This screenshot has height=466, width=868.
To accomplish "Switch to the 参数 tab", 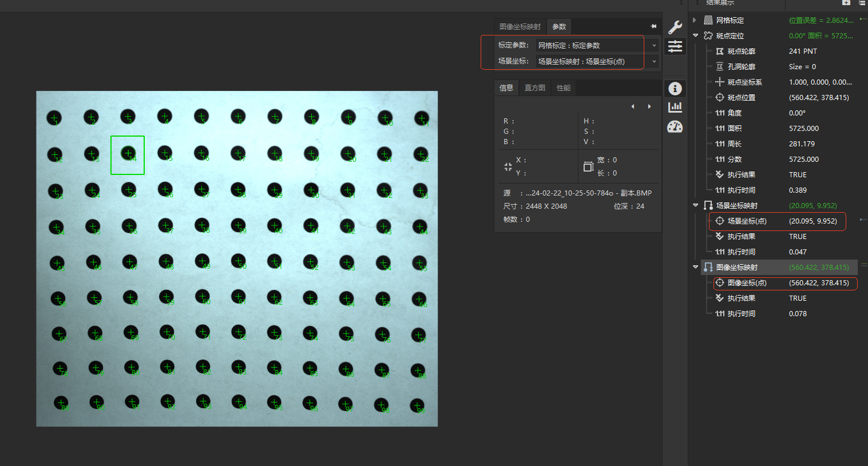I will pos(559,26).
